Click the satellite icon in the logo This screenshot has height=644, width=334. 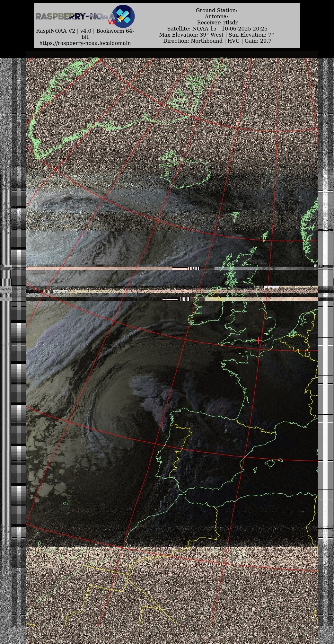[x=123, y=16]
